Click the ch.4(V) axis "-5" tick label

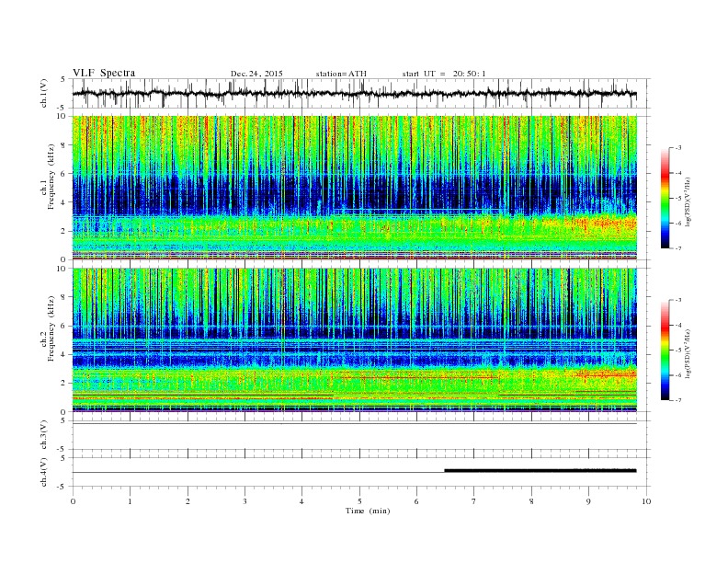(x=63, y=487)
